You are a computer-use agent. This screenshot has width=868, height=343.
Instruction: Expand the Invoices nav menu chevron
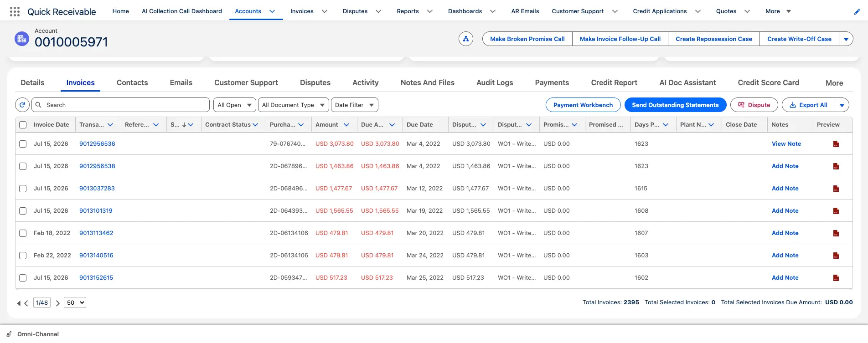click(x=325, y=11)
